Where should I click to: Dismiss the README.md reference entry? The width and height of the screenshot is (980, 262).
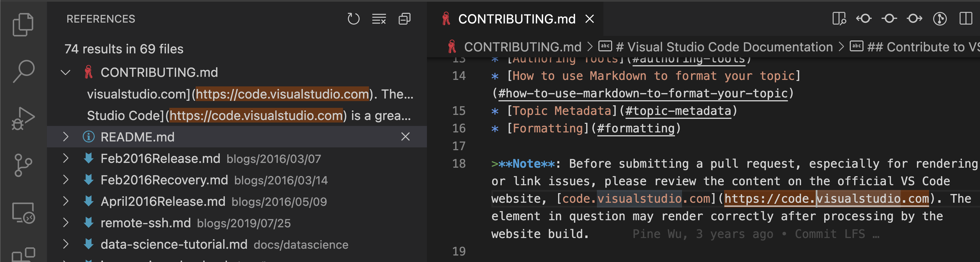405,137
